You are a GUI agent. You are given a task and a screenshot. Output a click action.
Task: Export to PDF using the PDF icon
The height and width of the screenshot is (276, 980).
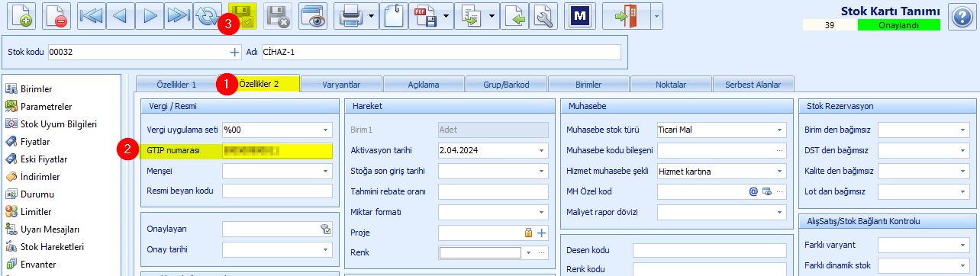(x=422, y=16)
